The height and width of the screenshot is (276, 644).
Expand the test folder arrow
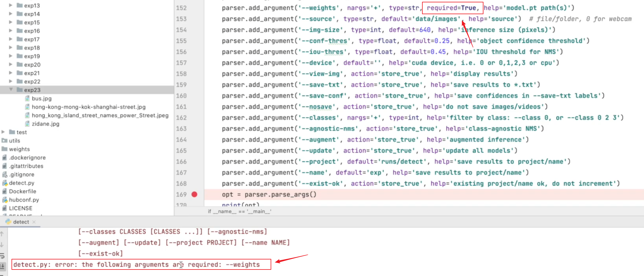pos(3,132)
